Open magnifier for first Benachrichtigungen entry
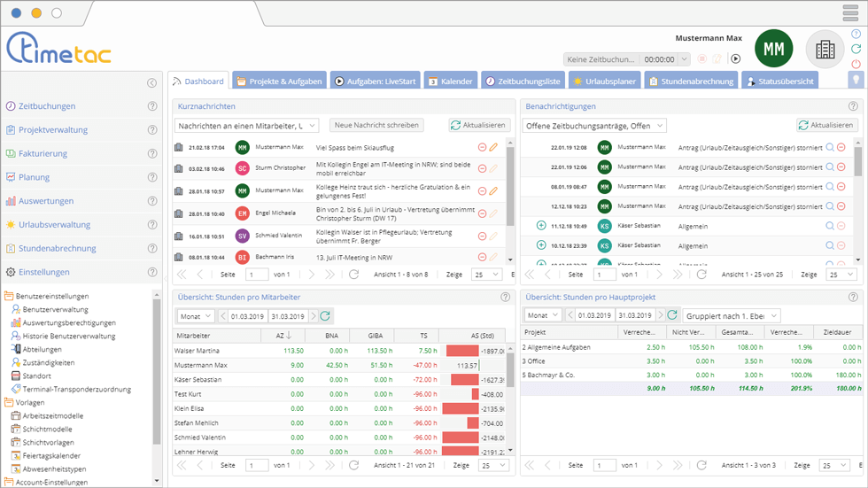This screenshot has width=868, height=488. tap(830, 147)
